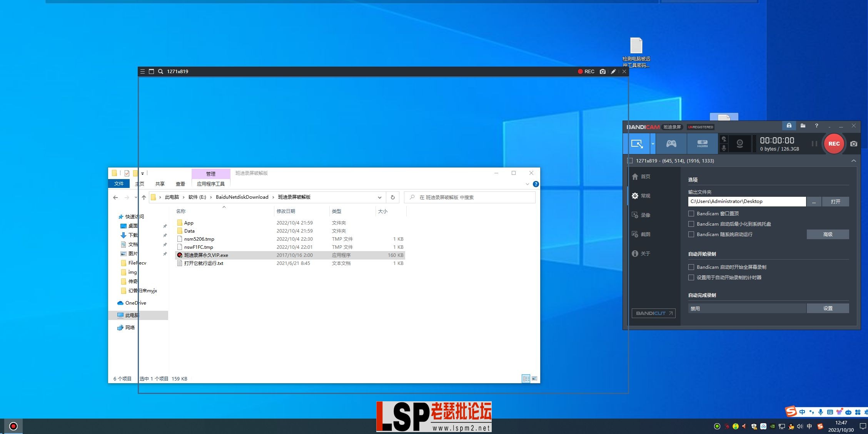The image size is (868, 434).
Task: Start recording with big red REC button
Action: (x=834, y=144)
